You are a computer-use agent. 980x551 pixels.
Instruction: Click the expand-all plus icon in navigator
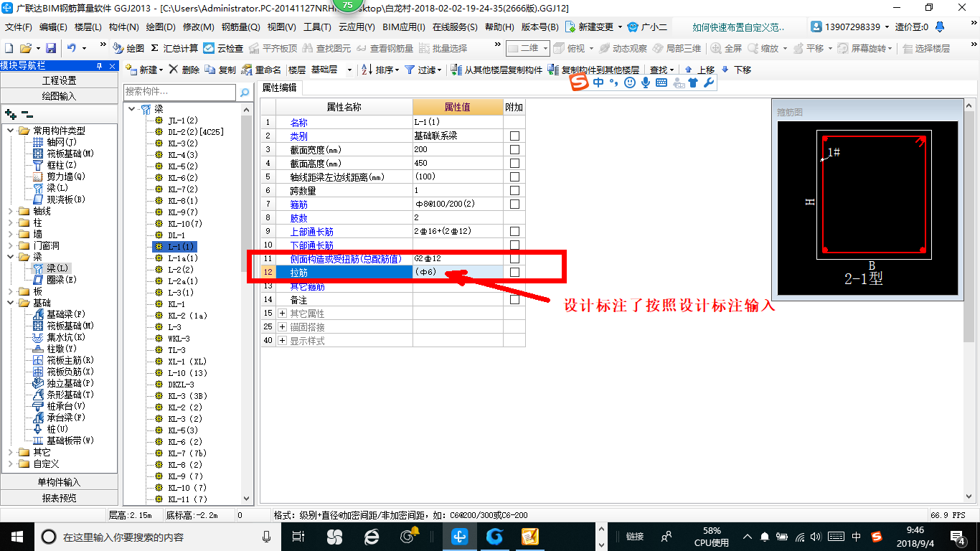tap(10, 114)
